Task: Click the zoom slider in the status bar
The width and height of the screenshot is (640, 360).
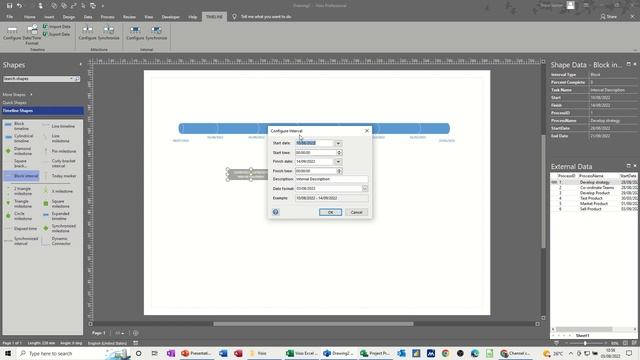Action: (x=585, y=343)
